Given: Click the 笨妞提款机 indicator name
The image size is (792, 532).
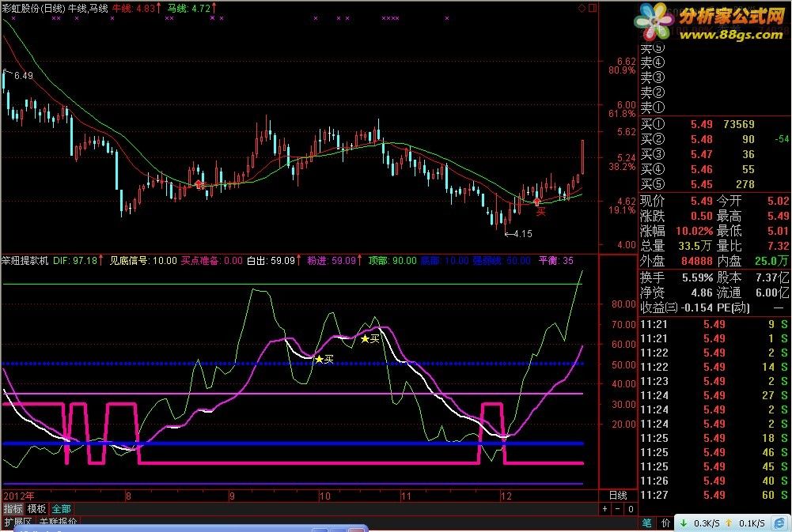Looking at the screenshot, I should coord(25,260).
